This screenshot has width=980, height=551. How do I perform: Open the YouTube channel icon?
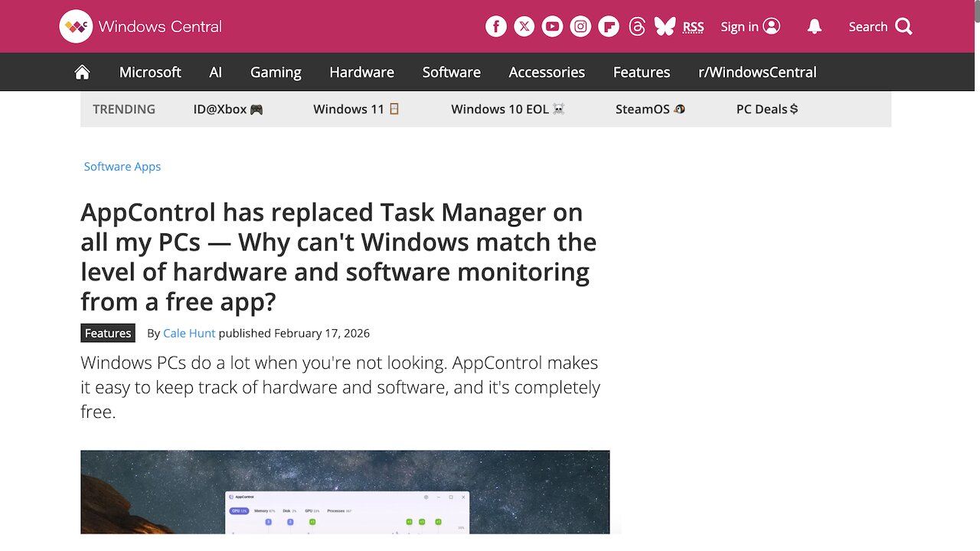click(553, 27)
